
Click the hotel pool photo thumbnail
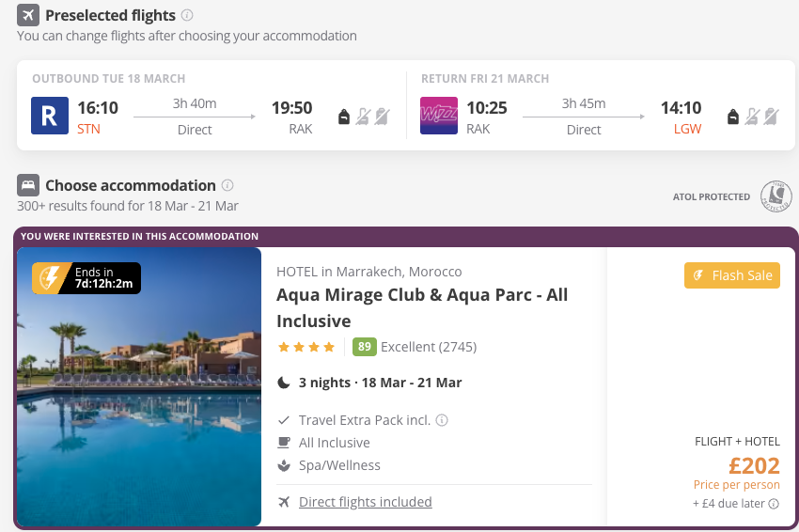click(x=139, y=386)
